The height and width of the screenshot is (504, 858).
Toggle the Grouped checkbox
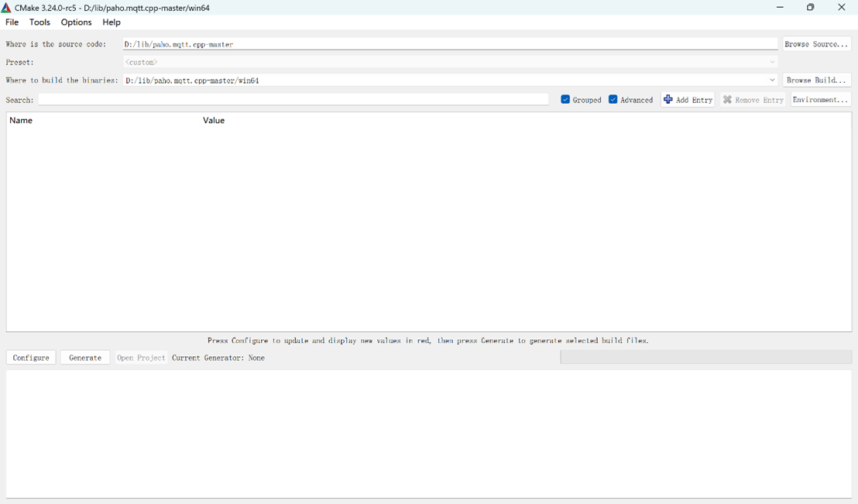click(565, 99)
